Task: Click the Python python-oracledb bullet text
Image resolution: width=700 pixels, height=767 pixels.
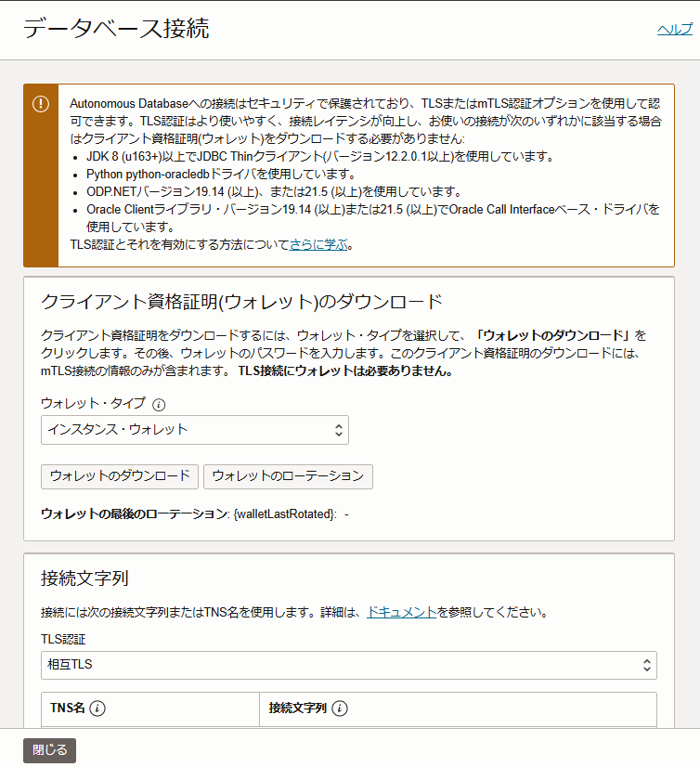Action: [x=221, y=175]
